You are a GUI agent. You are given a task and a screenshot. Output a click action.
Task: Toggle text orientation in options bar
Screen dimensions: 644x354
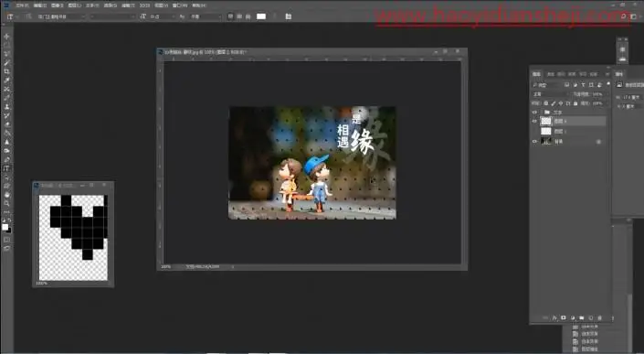coord(28,16)
